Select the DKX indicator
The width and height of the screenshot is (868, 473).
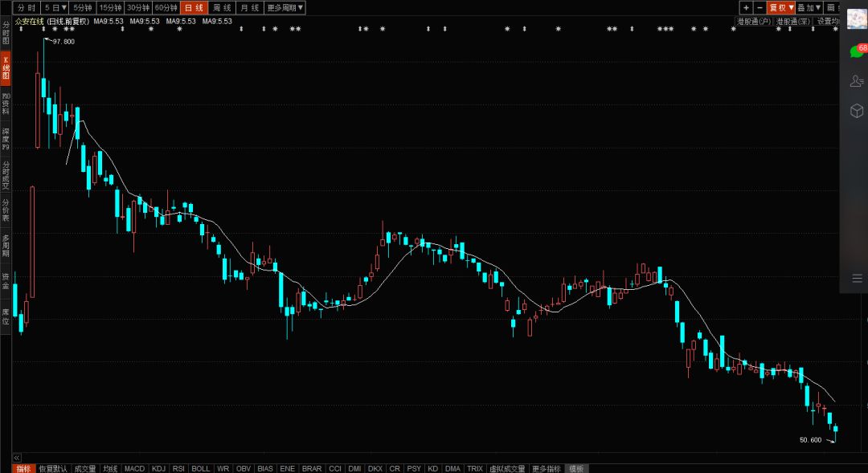click(375, 468)
